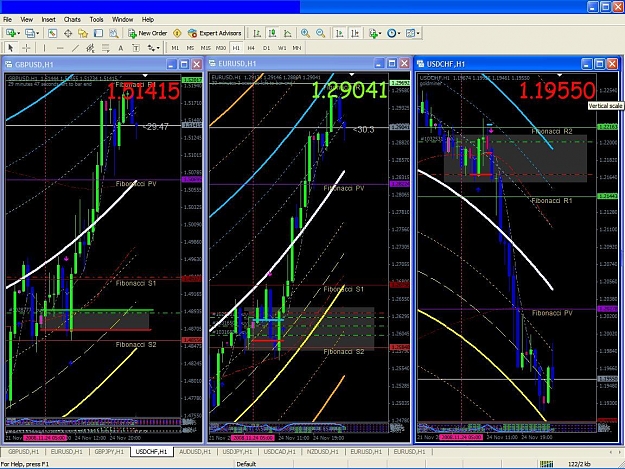Switch to the AUDUSD,H1 chart tab
The width and height of the screenshot is (625, 469).
click(x=195, y=451)
